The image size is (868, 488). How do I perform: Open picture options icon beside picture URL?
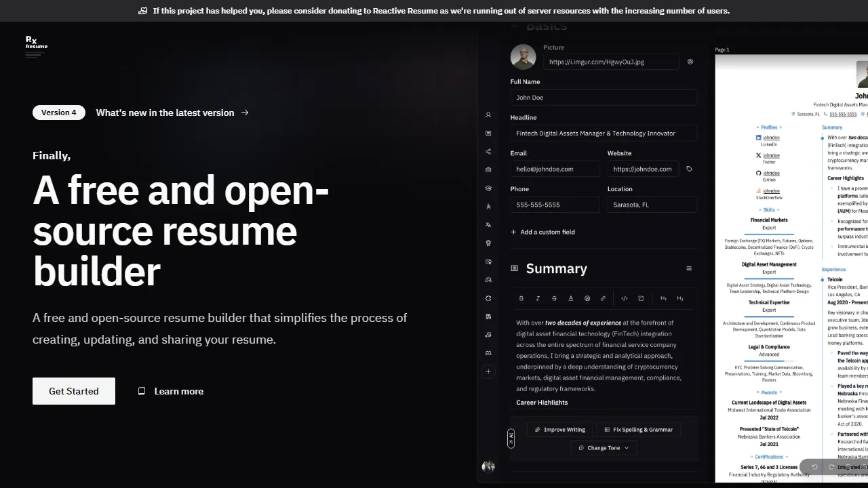point(690,62)
